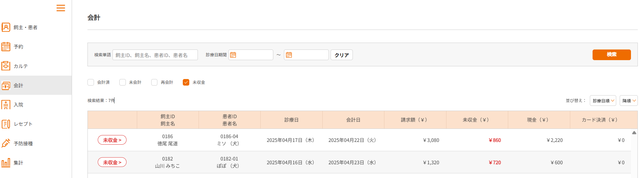Open 入院 hospitalization icon in sidebar
Viewport: 644px width, 178px height.
pyautogui.click(x=6, y=104)
